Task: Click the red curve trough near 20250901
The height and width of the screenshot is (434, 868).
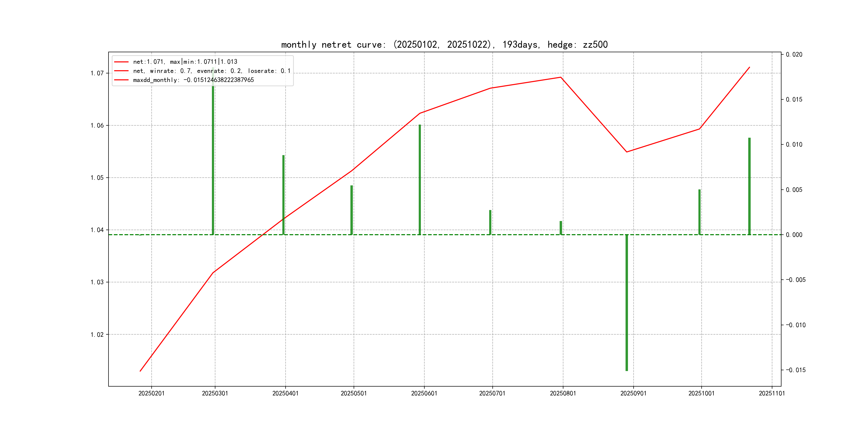Action: pyautogui.click(x=627, y=152)
